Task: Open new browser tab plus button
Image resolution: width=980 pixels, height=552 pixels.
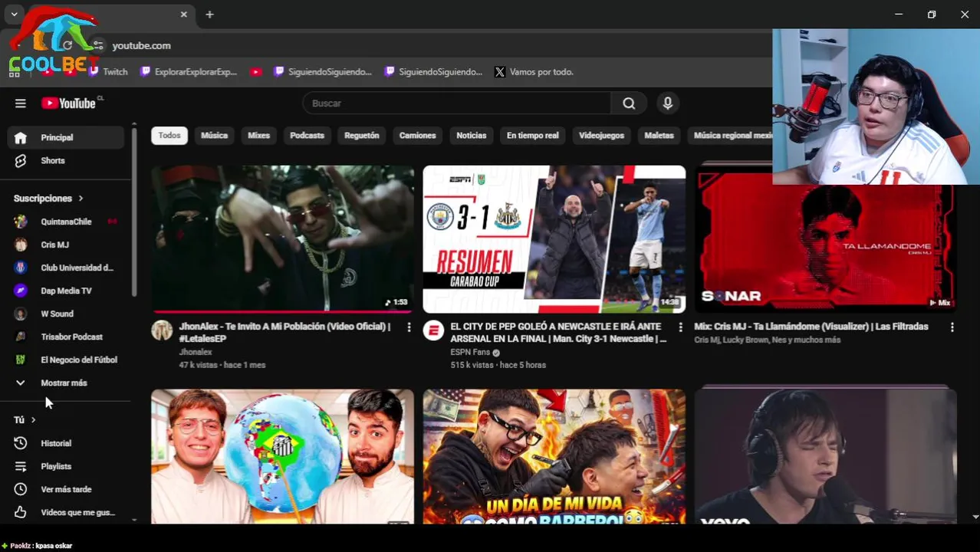Action: 209,15
